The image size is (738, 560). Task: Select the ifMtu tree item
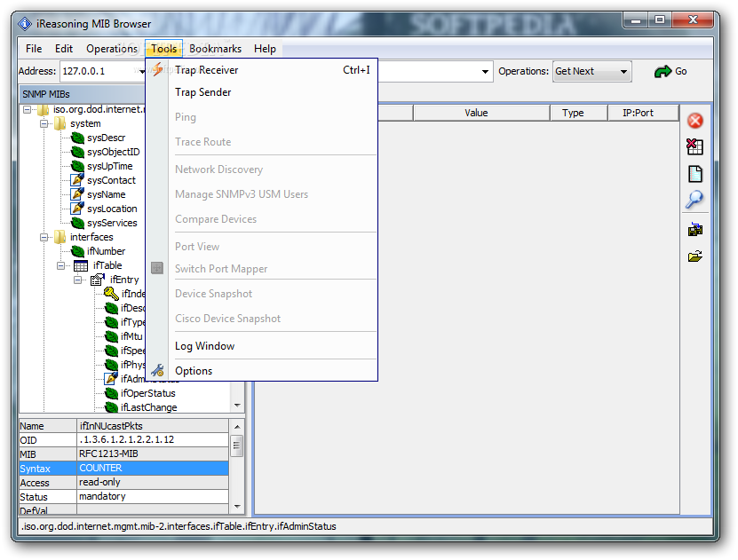coord(131,336)
